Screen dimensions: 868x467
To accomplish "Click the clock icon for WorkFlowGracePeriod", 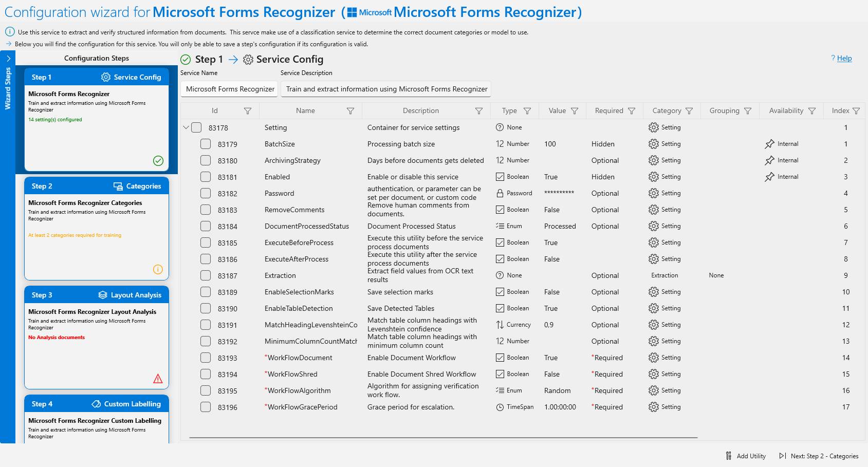I will point(500,407).
